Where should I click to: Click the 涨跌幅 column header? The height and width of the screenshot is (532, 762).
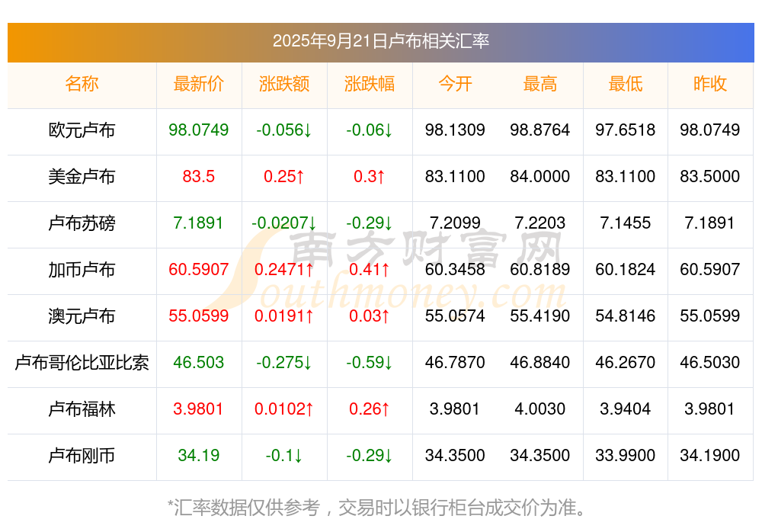370,84
